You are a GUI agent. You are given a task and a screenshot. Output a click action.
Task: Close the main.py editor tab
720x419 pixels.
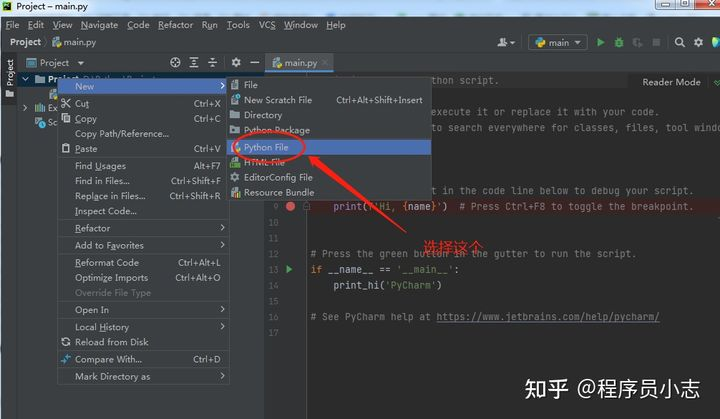(325, 63)
